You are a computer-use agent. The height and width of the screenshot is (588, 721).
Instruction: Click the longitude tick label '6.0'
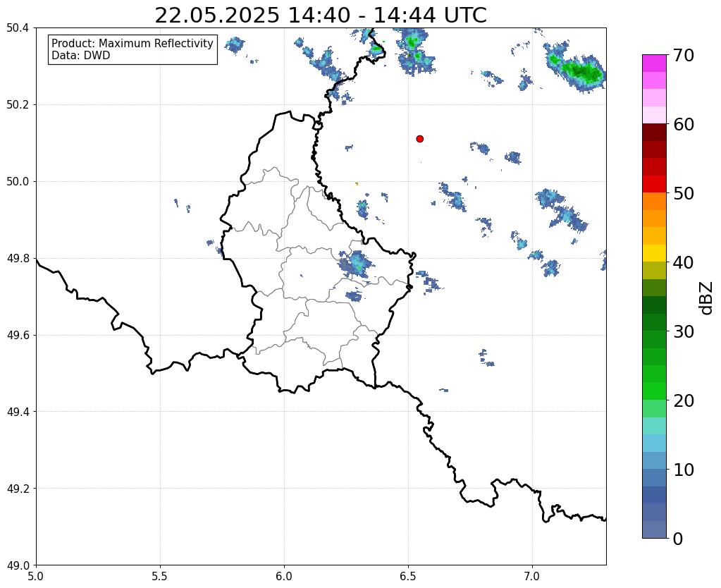[x=284, y=577]
